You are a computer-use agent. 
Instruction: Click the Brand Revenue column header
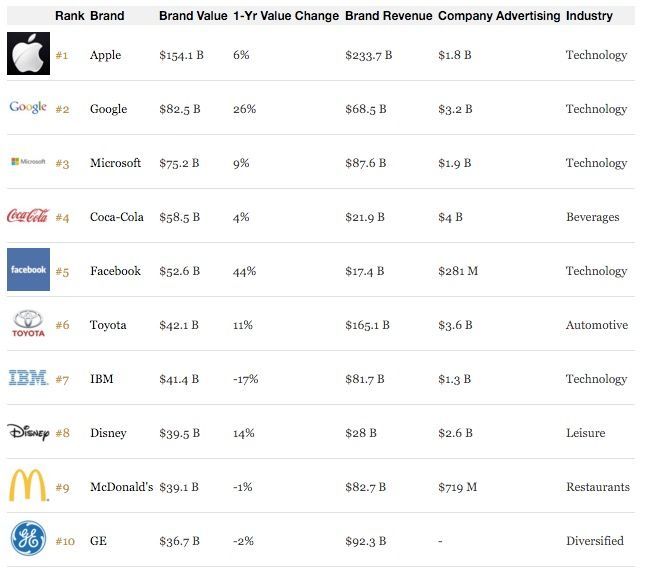tap(389, 16)
